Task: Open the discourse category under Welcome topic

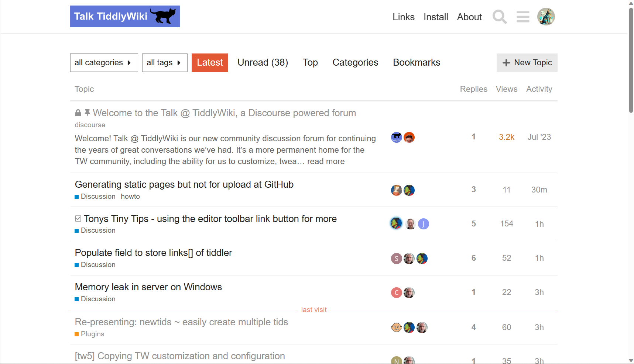Action: (x=90, y=125)
